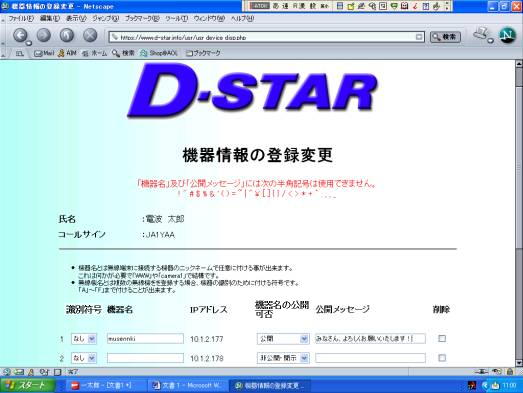The width and height of the screenshot is (523, 393).
Task: Open row 2 publish status dropdown
Action: click(283, 358)
